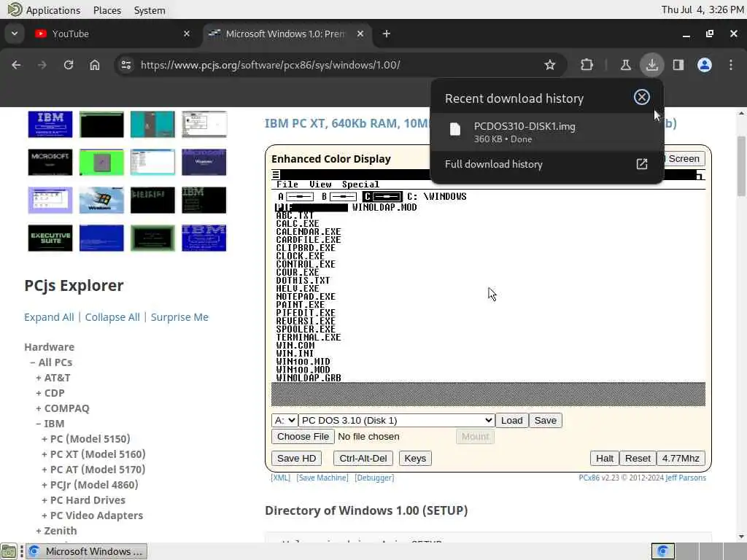The height and width of the screenshot is (560, 747).
Task: Open the [Debugger] link
Action: pos(374,478)
